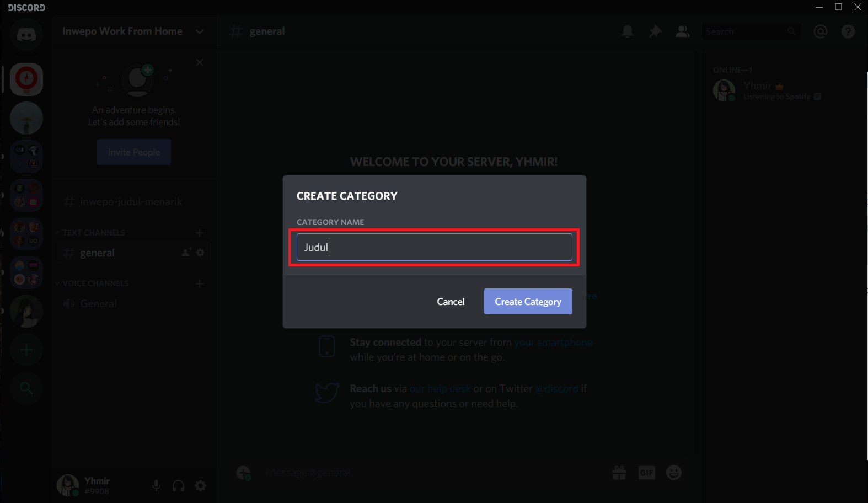Show pinned messages pin icon
The image size is (868, 503).
(655, 31)
